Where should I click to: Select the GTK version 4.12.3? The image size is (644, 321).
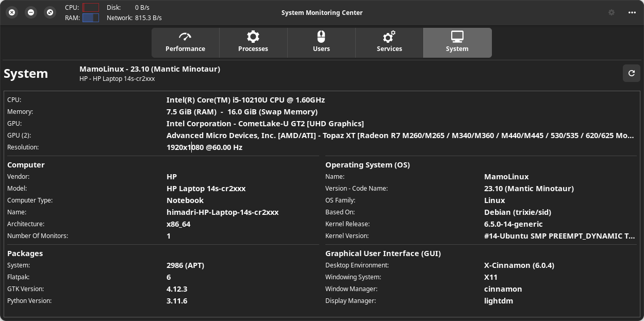click(177, 289)
